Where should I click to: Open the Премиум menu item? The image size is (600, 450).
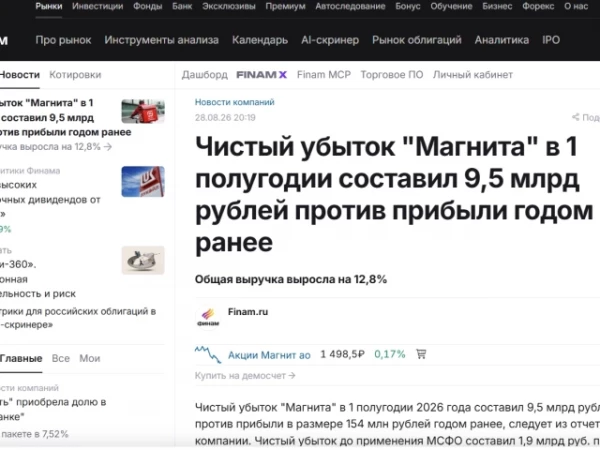(x=285, y=6)
